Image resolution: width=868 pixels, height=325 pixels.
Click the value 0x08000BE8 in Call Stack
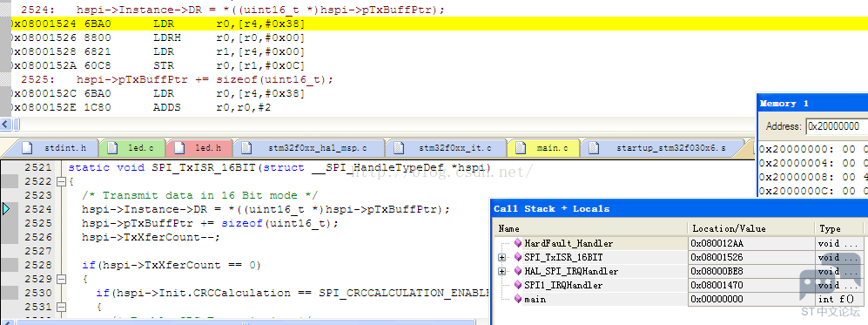pos(717,271)
